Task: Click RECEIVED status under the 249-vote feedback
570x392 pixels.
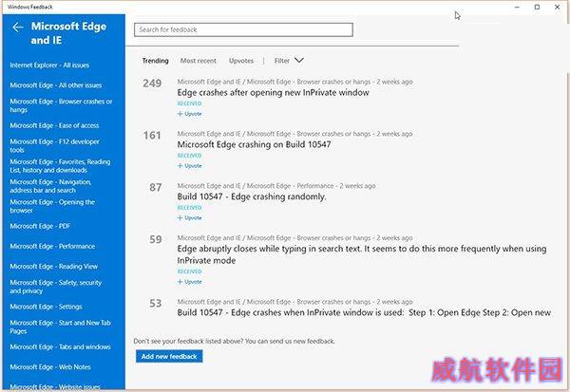Action: pos(189,103)
